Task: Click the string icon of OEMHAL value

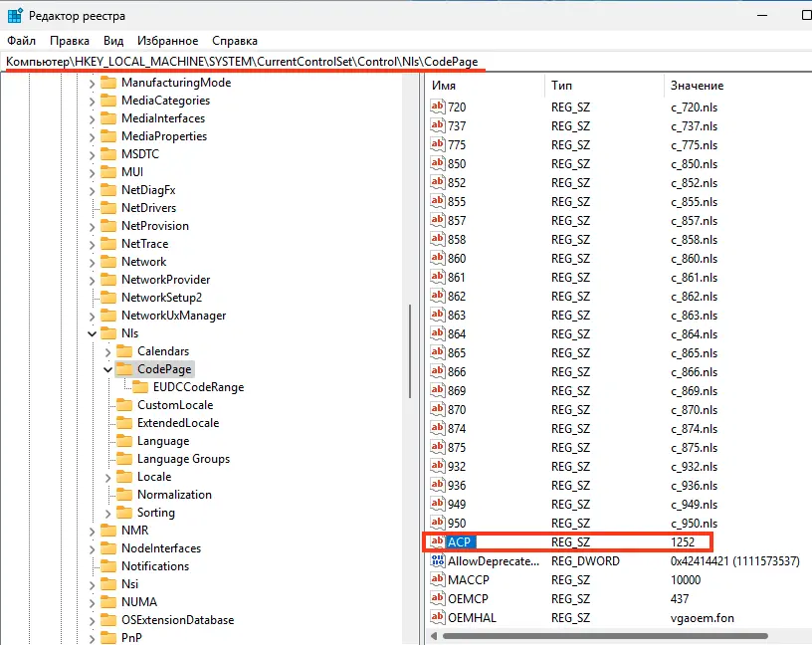Action: click(x=438, y=617)
